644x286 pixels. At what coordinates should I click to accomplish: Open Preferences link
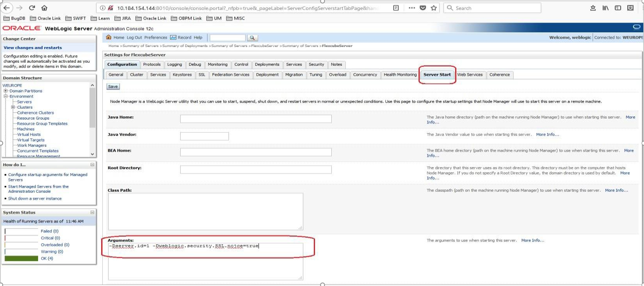(156, 37)
